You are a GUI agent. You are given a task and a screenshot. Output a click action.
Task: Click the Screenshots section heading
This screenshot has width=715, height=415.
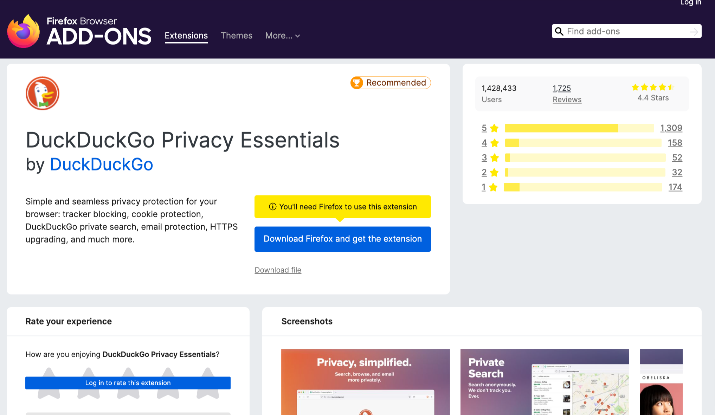[x=307, y=322]
